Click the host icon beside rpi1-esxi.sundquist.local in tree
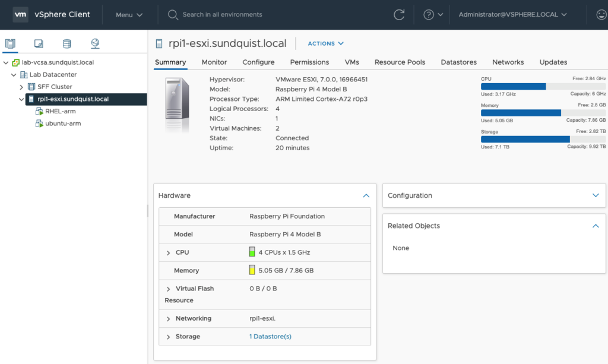Viewport: 608px width, 364px height. pos(31,99)
